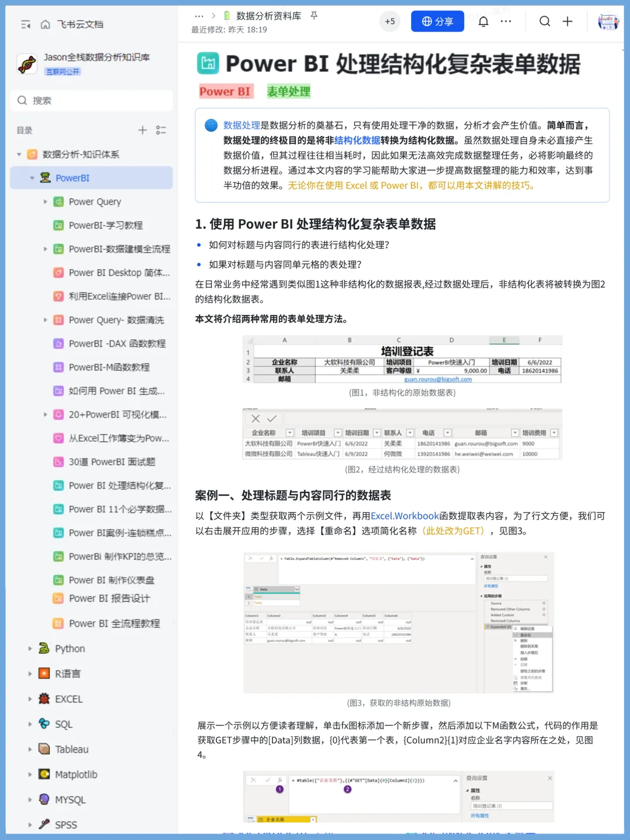Show the +5 collaborators bubble
The image size is (630, 840).
(x=390, y=22)
